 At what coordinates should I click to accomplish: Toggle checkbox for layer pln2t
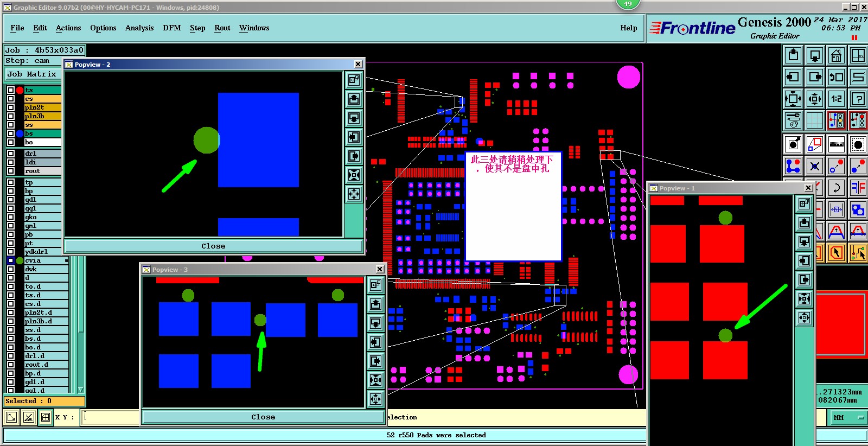[11, 107]
